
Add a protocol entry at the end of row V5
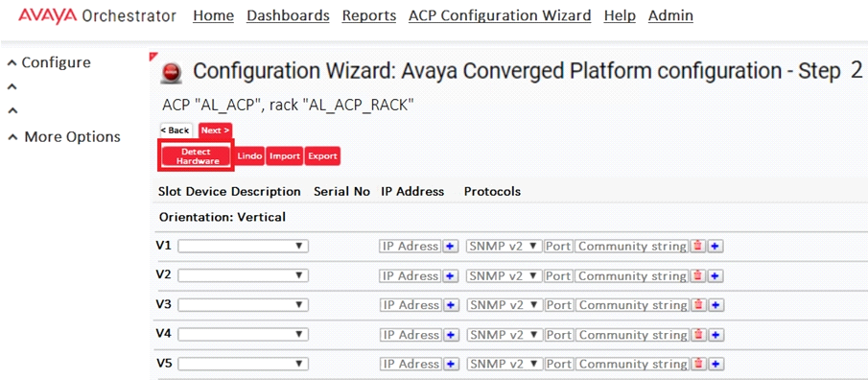pos(716,364)
